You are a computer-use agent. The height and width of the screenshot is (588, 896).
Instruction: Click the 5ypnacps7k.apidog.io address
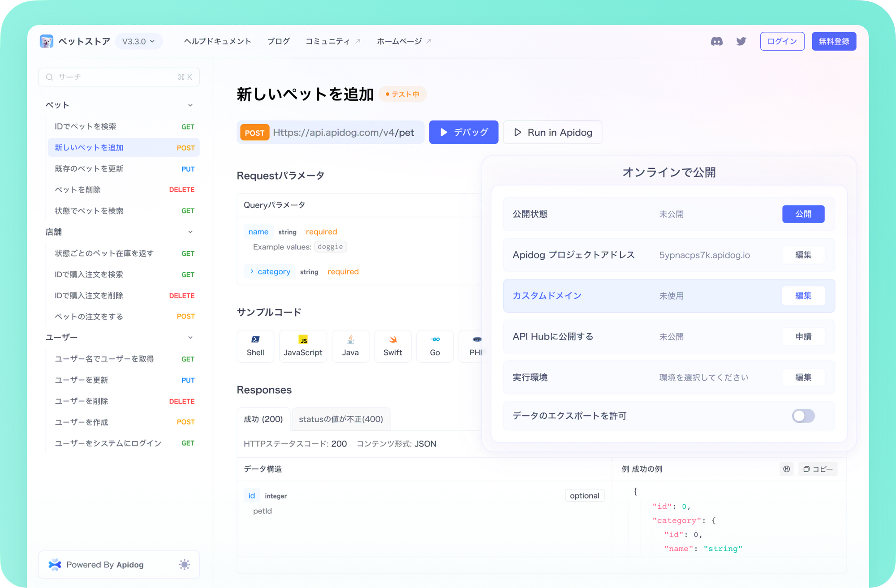pos(704,255)
